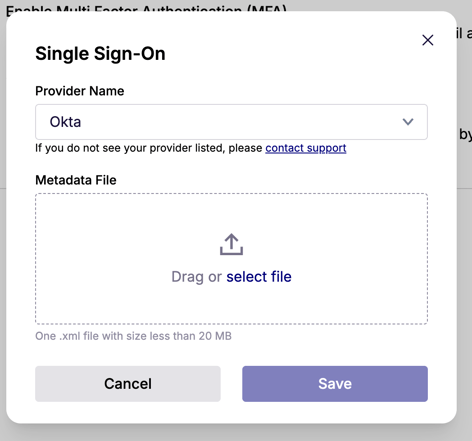Click the dimmed Multi Factor Authentication heading behind the dialog
The image size is (472, 441).
[x=146, y=9]
